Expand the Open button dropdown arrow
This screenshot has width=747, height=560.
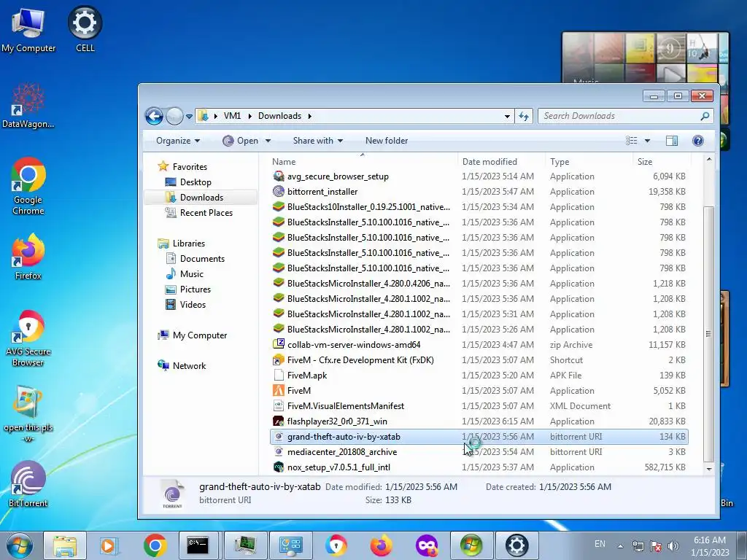click(268, 141)
